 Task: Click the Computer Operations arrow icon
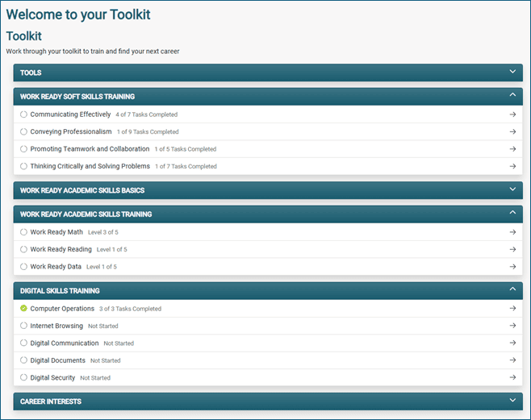(x=512, y=309)
